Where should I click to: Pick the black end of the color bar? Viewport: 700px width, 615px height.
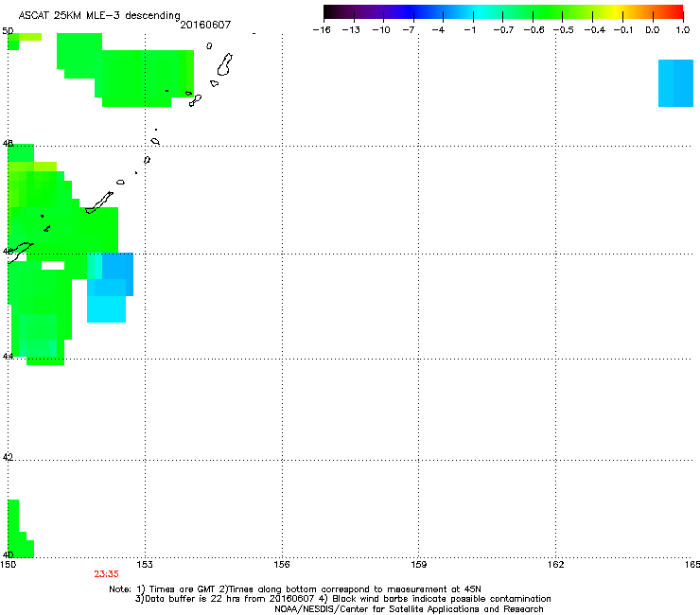pyautogui.click(x=328, y=12)
